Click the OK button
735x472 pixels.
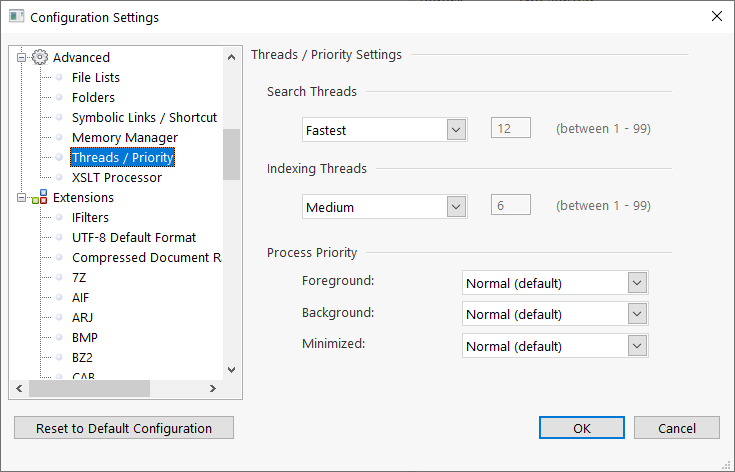582,428
